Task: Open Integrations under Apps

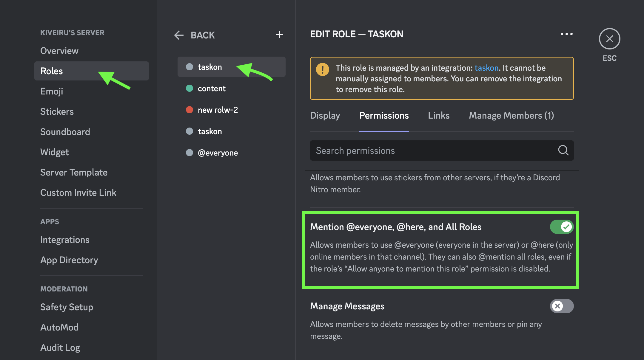Action: (92, 240)
